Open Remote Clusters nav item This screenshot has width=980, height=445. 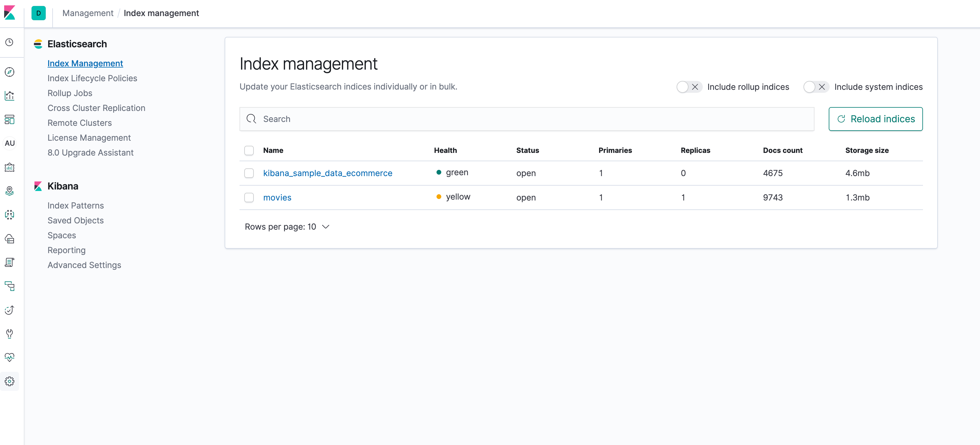click(x=80, y=123)
